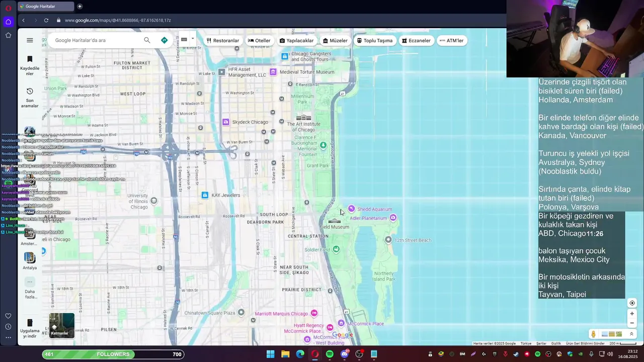644x362 pixels.
Task: Click Ürün Geri Bildirimi Gönder link
Action: pyautogui.click(x=585, y=343)
